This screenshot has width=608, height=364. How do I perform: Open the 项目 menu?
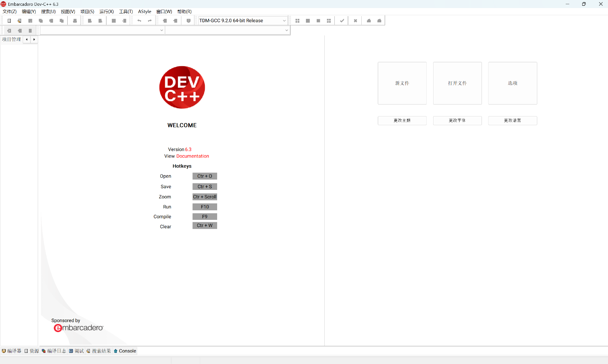(x=87, y=12)
